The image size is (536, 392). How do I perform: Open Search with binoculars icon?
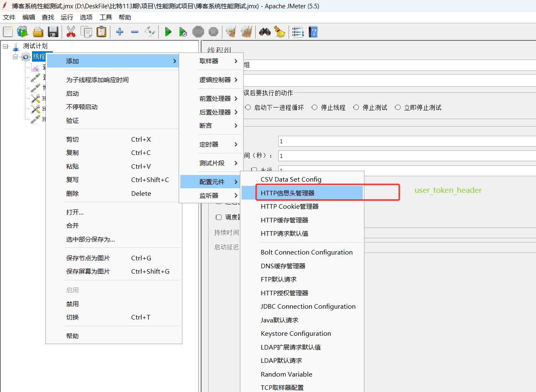265,32
